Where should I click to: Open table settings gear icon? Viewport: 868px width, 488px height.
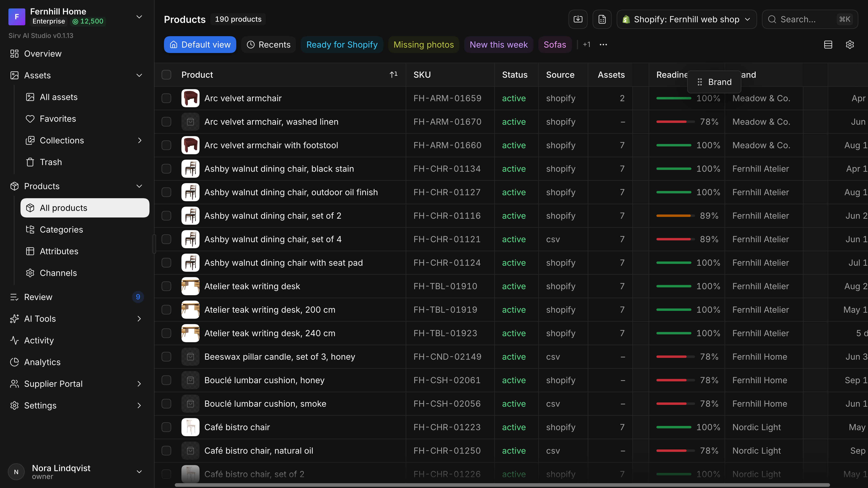[x=850, y=44]
